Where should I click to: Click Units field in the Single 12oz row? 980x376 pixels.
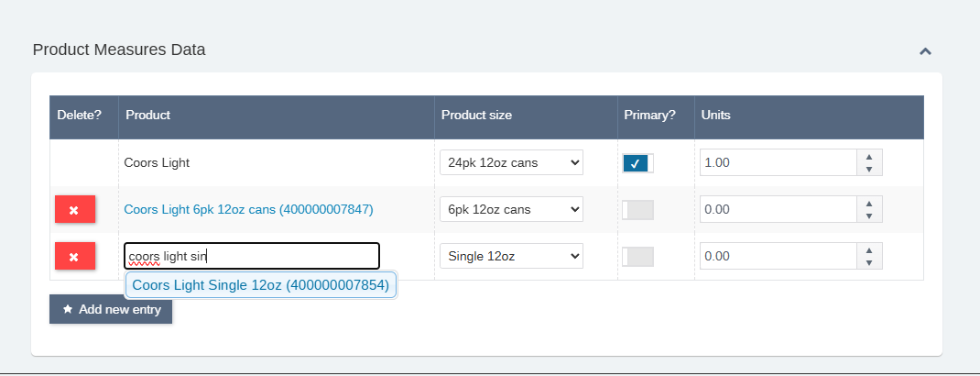[778, 256]
